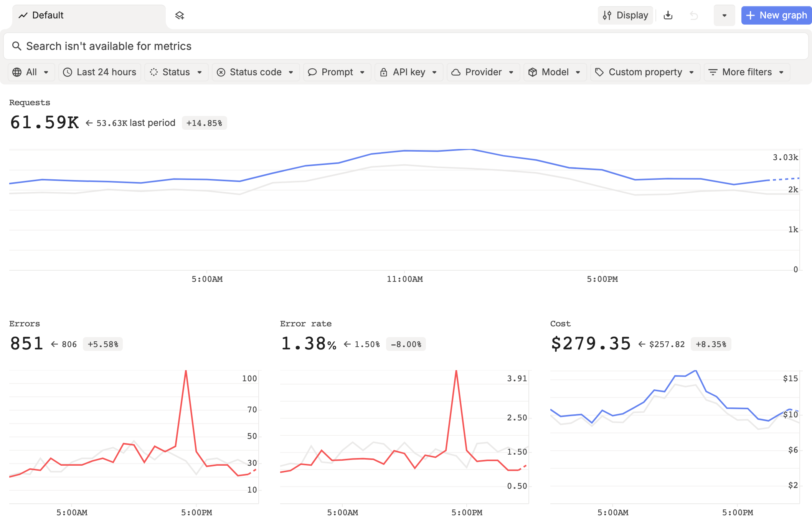Screen dimensions: 812x526
Task: Click the Errors +5.58% change badge
Action: tap(103, 344)
